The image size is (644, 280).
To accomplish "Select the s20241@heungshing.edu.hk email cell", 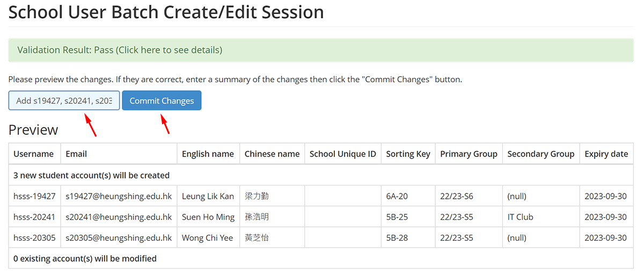I will coord(119,217).
